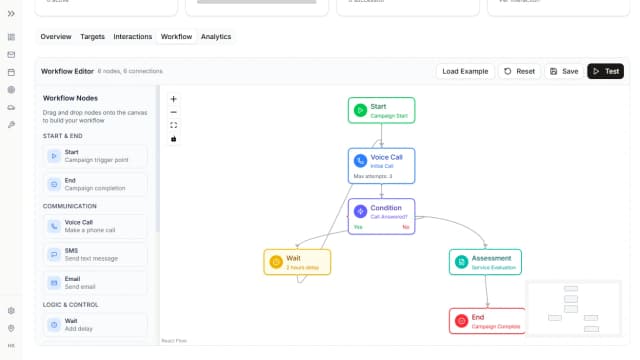Screen dimensions: 640x360
Task: Expand the sidebar with the double chevron icon
Action: click(11, 13)
